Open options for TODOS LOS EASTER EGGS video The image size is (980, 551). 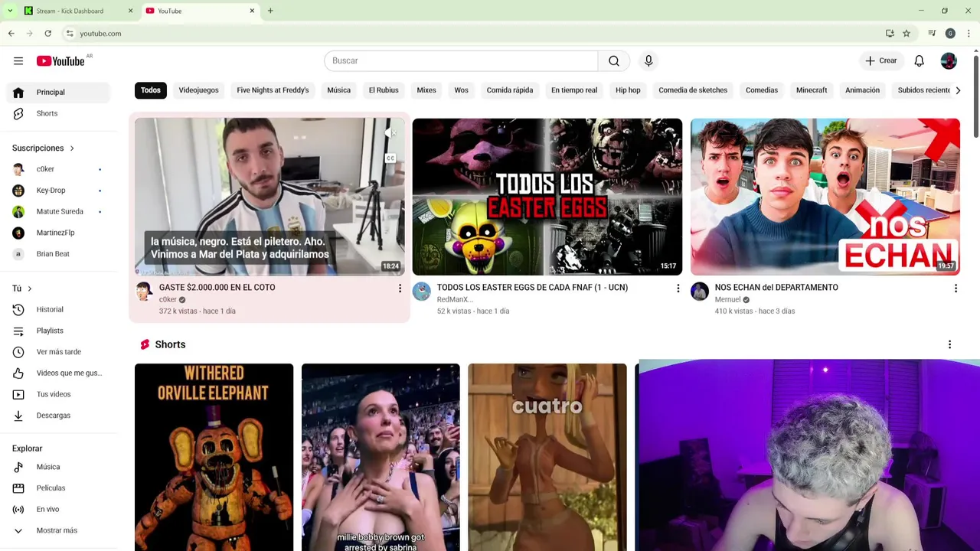678,289
